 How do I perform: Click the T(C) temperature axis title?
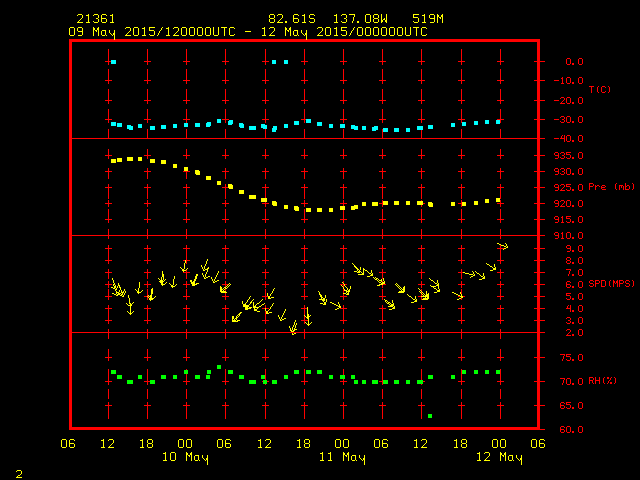tap(600, 89)
